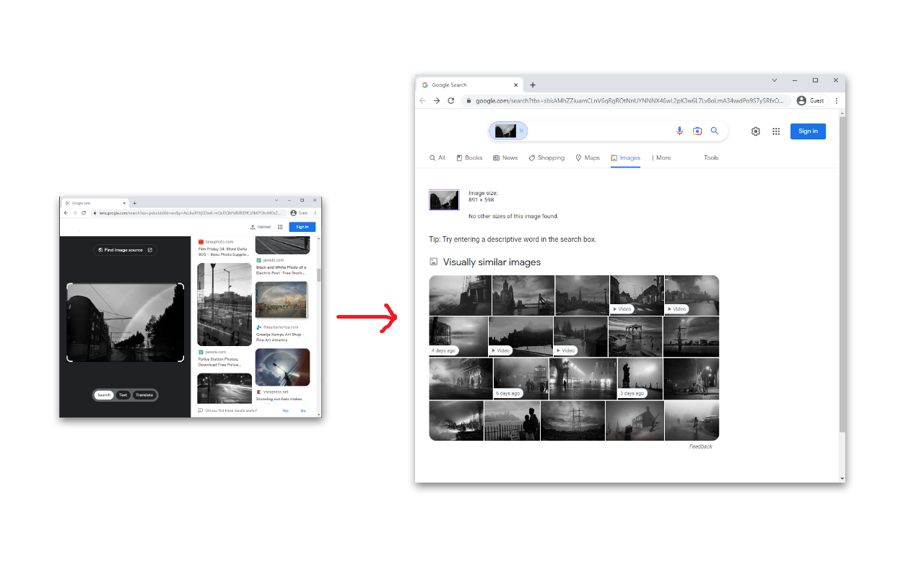The width and height of the screenshot is (924, 578).
Task: Select Search mode in Google Lens
Action: (104, 394)
